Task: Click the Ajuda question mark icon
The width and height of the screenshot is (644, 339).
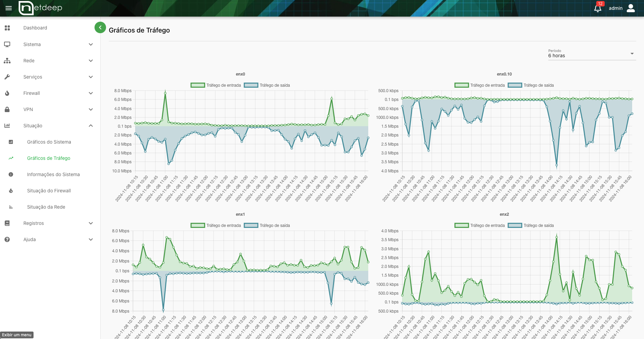Action: point(7,239)
